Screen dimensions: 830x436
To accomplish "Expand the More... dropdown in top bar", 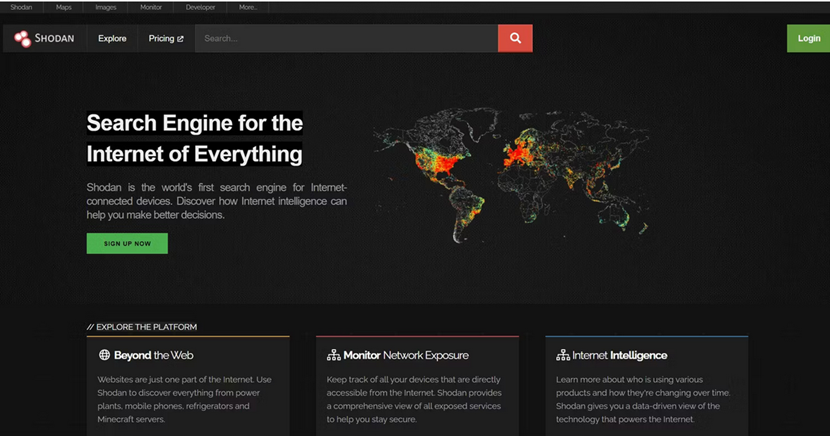I will (x=248, y=7).
